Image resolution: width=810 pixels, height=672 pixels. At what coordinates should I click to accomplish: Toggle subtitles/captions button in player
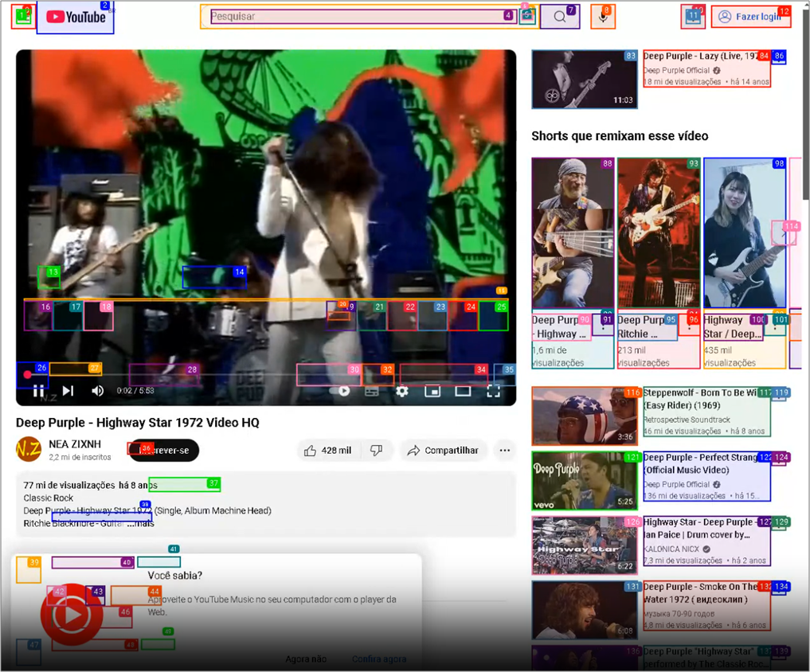(371, 392)
